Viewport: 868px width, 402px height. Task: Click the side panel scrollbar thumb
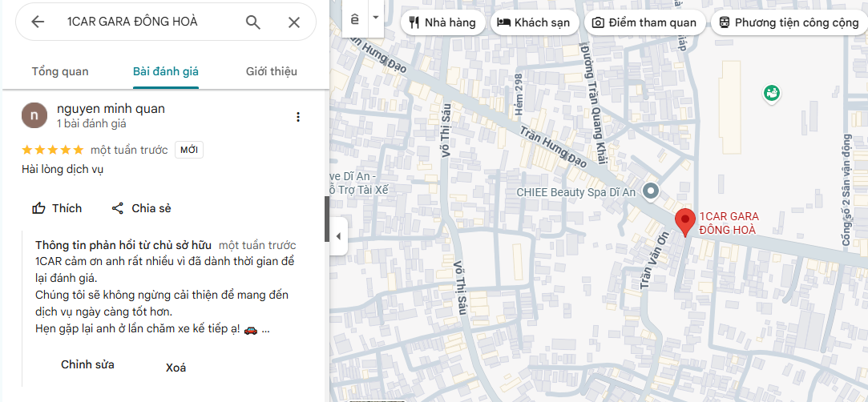(x=327, y=219)
